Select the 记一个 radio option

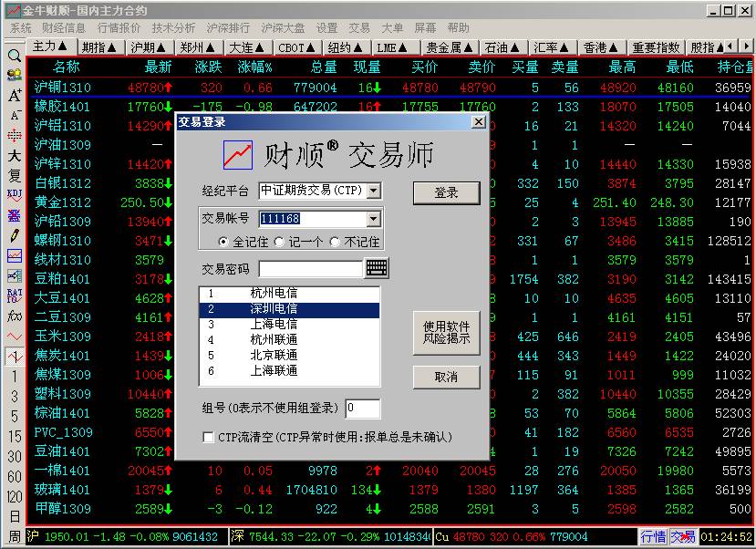(279, 242)
